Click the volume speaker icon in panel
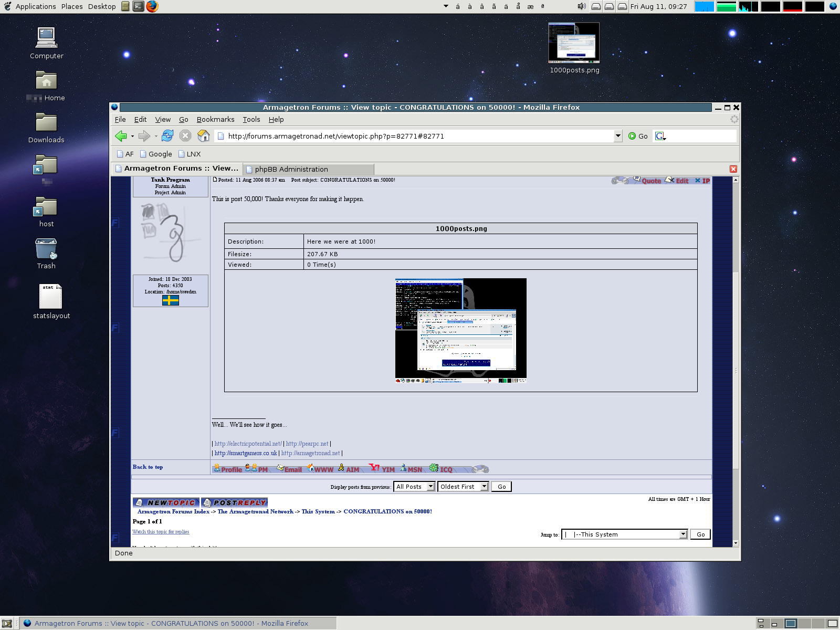Viewport: 840px width, 630px height. pos(582,6)
